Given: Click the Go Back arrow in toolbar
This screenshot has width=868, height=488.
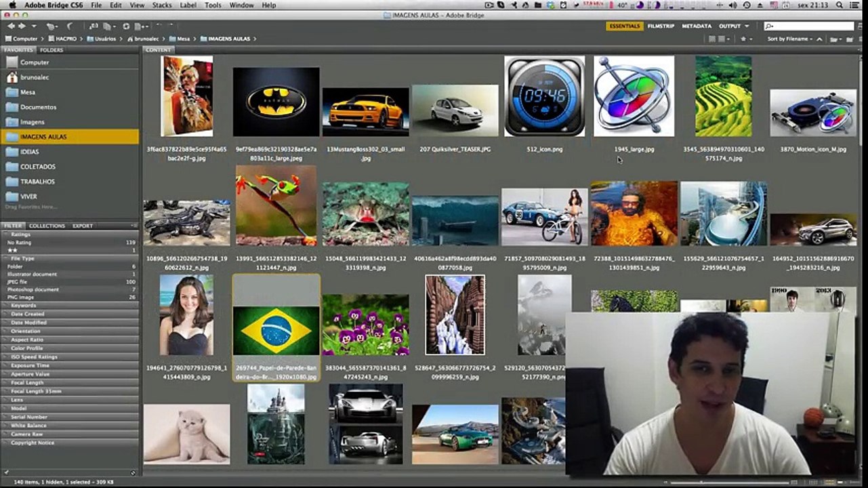Looking at the screenshot, I should (x=11, y=26).
